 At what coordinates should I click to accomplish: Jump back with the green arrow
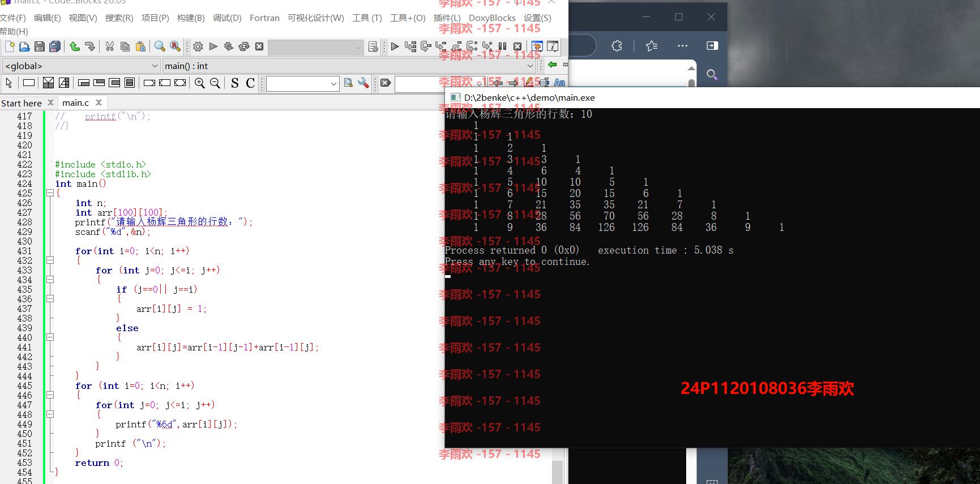click(553, 65)
